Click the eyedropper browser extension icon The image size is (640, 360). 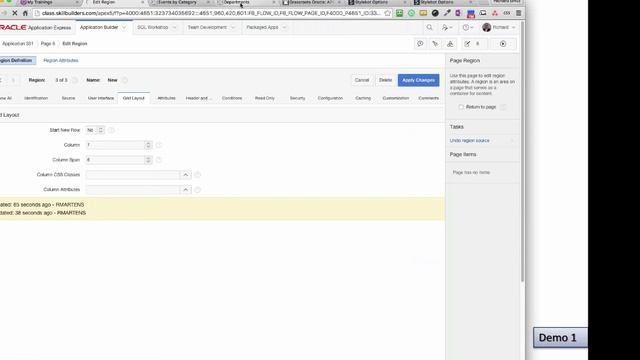point(447,13)
